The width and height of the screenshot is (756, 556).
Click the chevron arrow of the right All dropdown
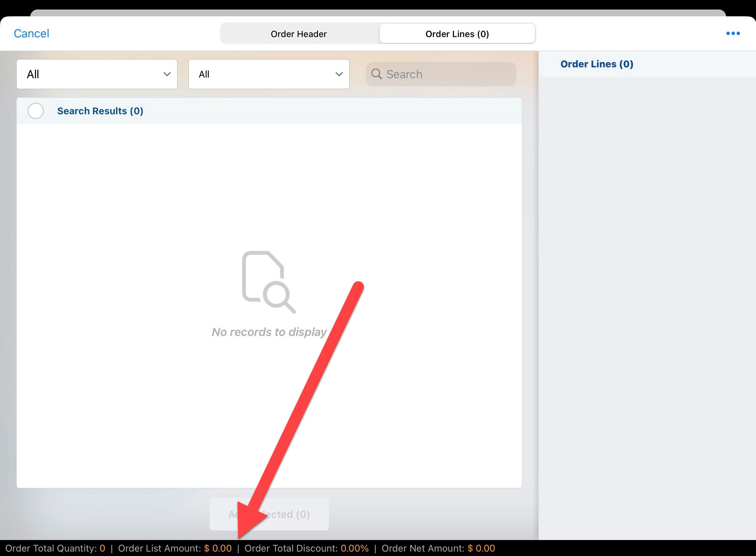click(339, 74)
